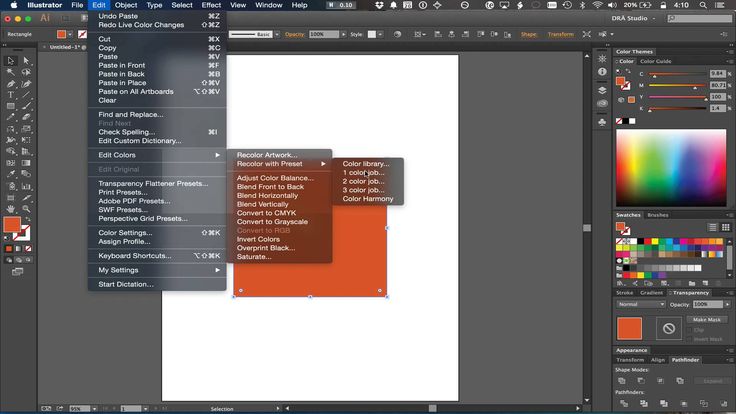Select the Type tool
736x414 pixels.
(10, 95)
